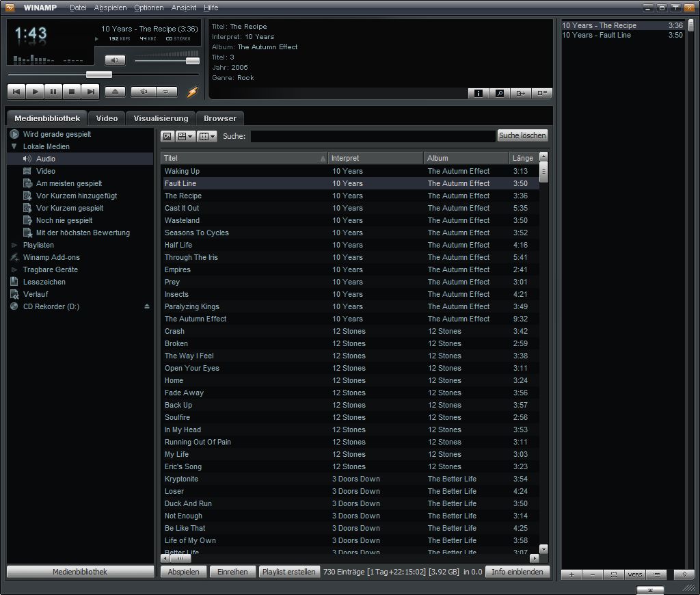Open the Ansicht menu
This screenshot has height=595, width=700.
point(183,8)
